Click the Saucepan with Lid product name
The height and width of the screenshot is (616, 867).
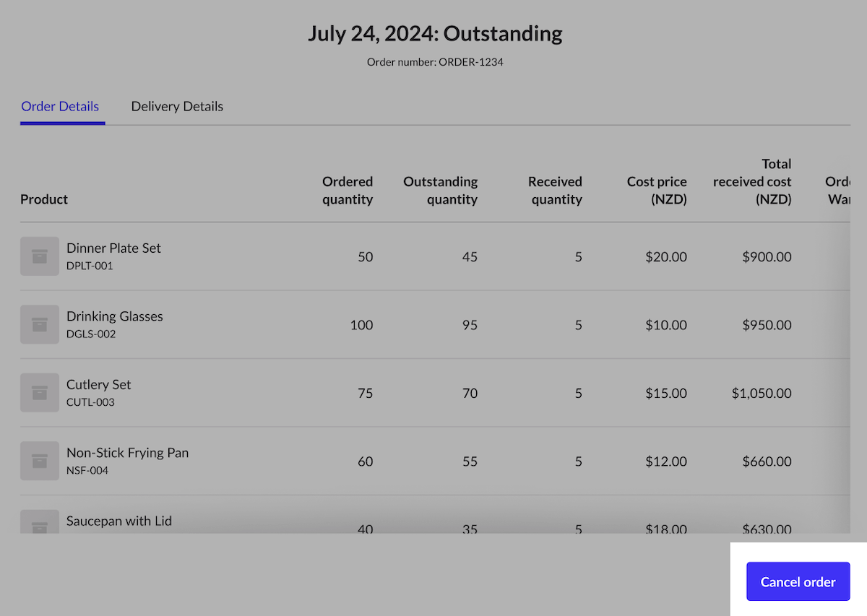[119, 521]
